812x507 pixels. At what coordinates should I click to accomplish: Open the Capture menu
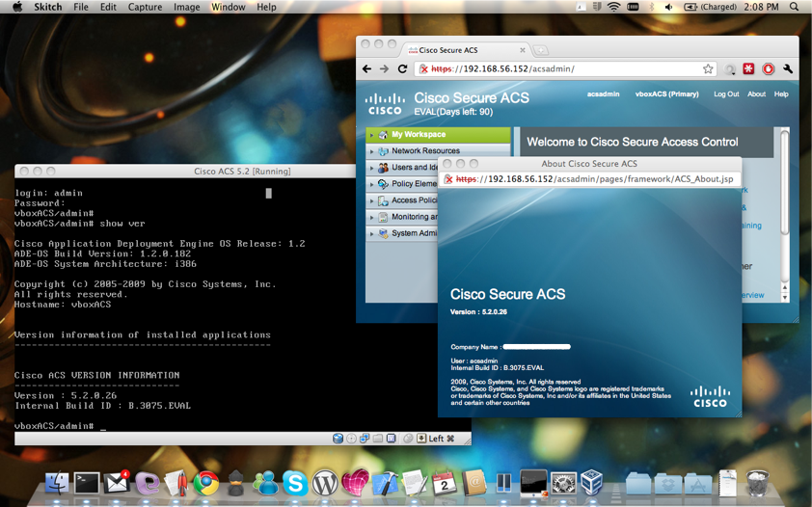145,7
